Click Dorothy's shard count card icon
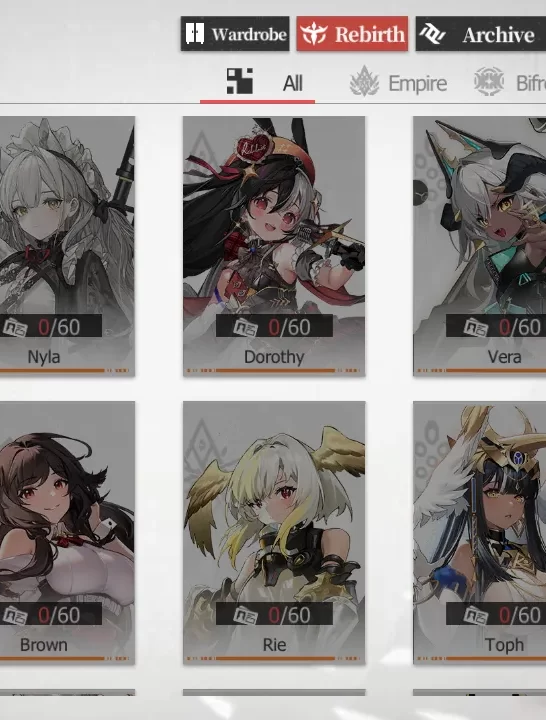 point(246,328)
